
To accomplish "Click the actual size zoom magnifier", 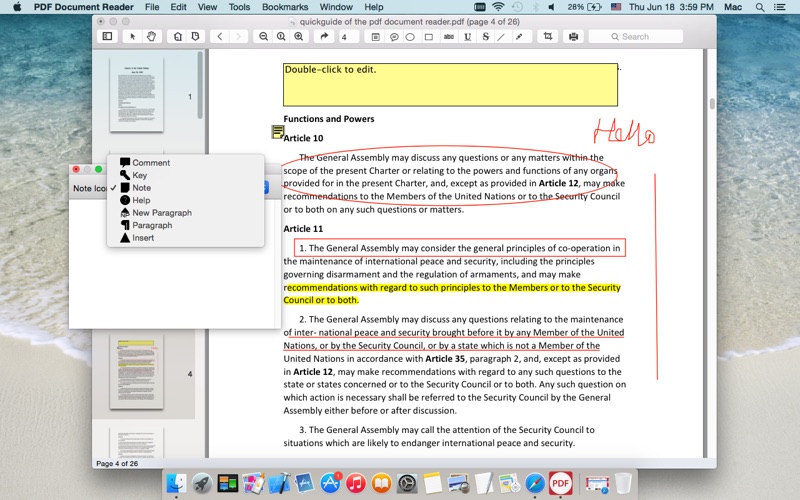I will click(281, 36).
